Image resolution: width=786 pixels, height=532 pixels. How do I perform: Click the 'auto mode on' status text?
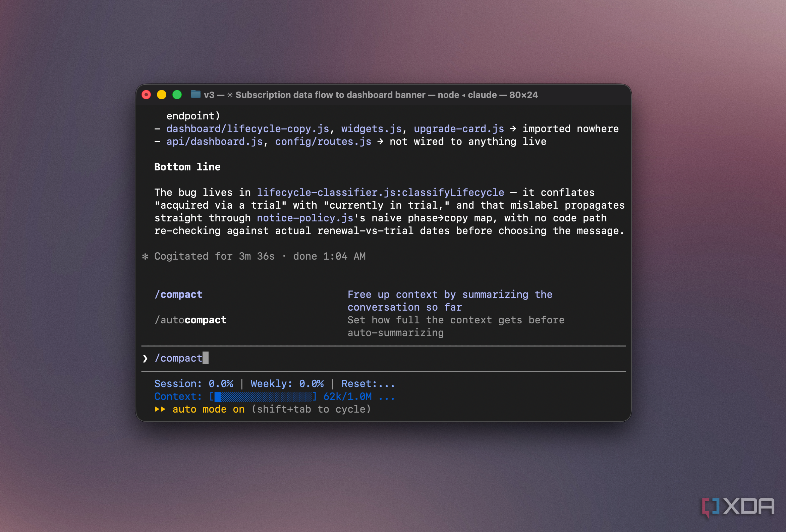209,410
